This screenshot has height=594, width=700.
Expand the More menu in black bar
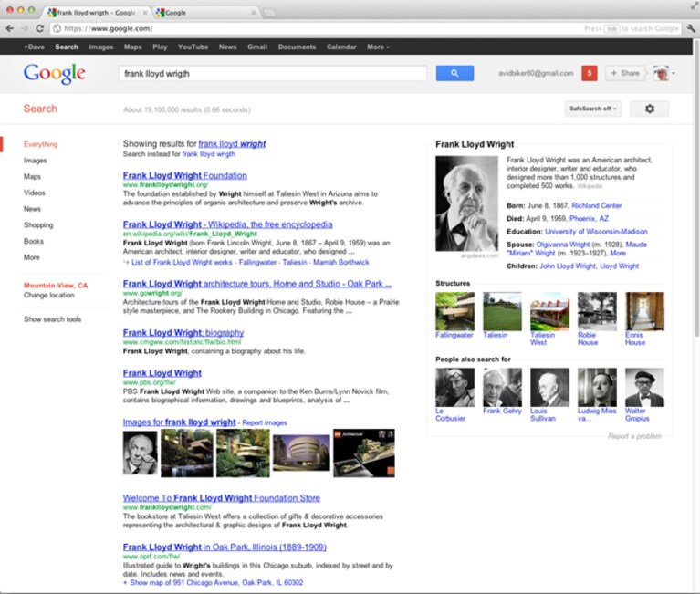coord(378,47)
